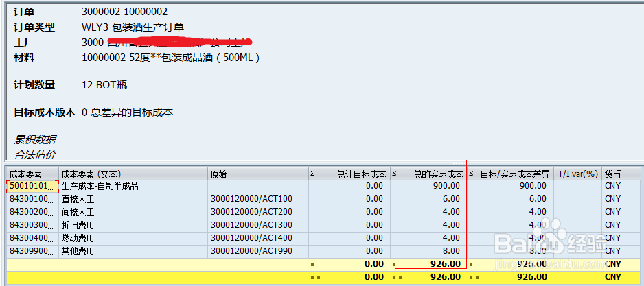This screenshot has height=286, width=644.
Task: Click order type WLY3 包装酒生产订单
Action: (x=133, y=27)
